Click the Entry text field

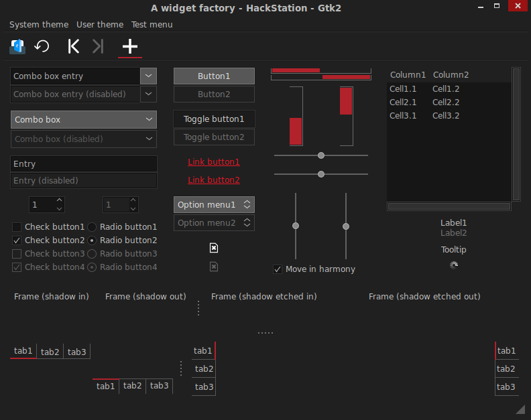[84, 164]
